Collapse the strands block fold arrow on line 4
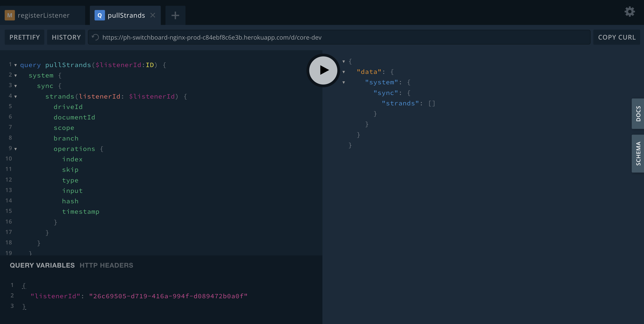 (16, 96)
